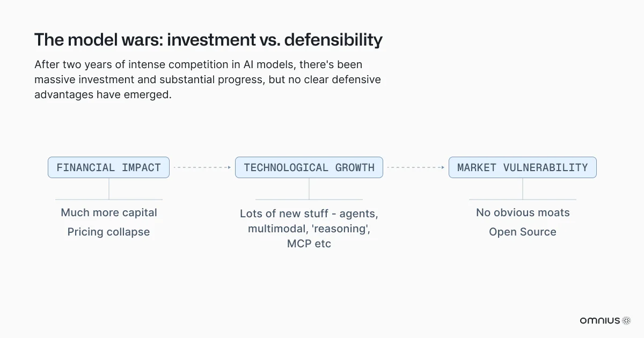Click connector line beneath MARKET VULNERABILITY box
Image resolution: width=644 pixels, height=338 pixels.
523,189
